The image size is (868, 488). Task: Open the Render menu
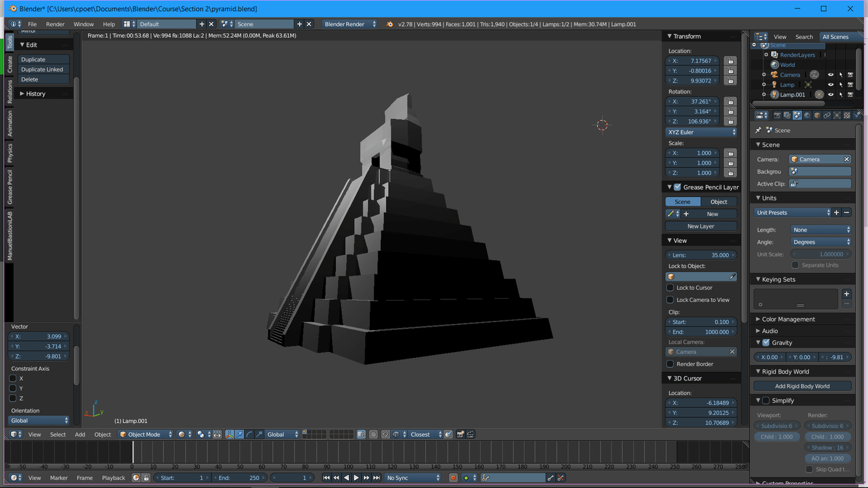(55, 24)
